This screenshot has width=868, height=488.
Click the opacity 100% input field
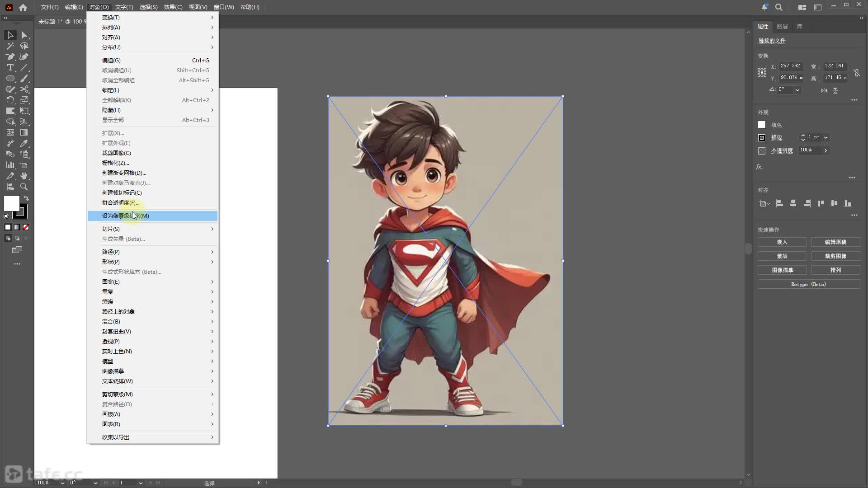[810, 150]
